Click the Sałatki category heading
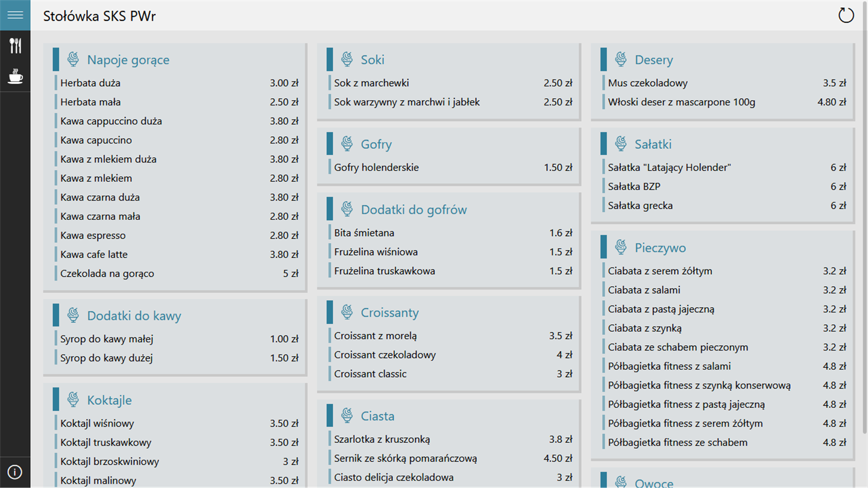The image size is (868, 488). [653, 144]
